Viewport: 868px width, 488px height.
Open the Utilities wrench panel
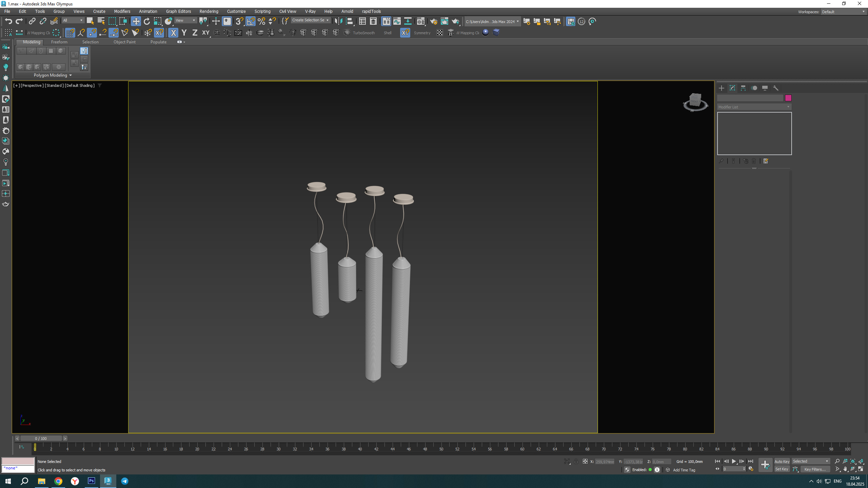775,88
